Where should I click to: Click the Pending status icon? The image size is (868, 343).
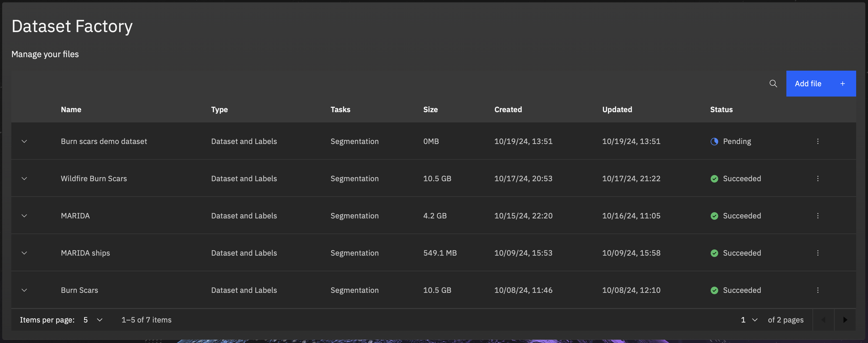[714, 142]
